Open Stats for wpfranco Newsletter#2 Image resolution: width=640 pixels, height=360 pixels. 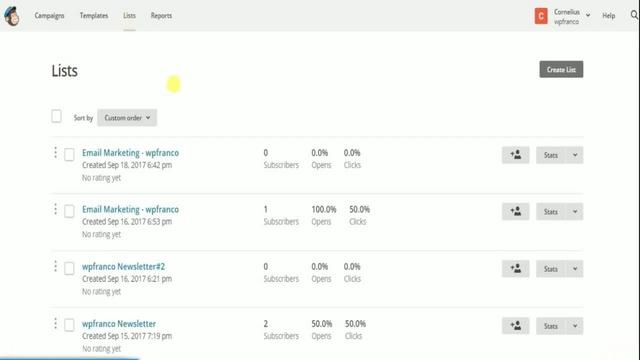click(x=551, y=269)
